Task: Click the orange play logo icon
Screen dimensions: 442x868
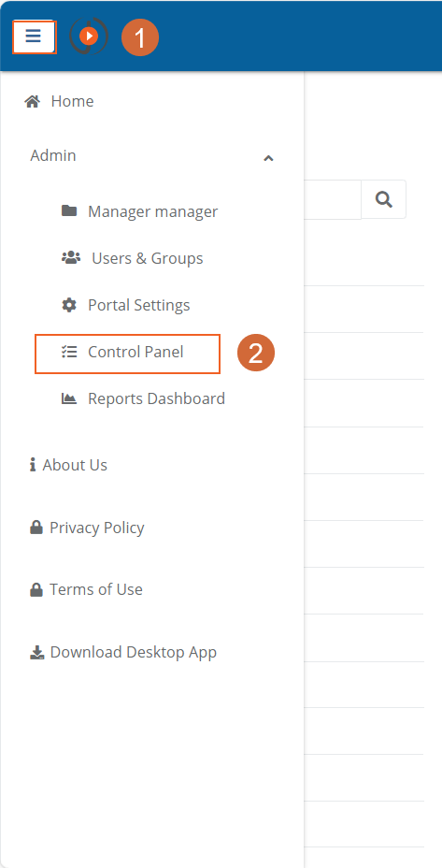Action: 89,36
